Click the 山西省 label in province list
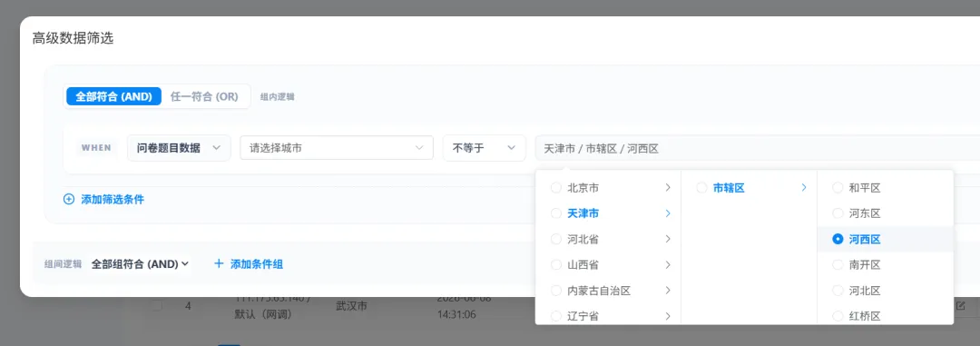 [x=583, y=264]
